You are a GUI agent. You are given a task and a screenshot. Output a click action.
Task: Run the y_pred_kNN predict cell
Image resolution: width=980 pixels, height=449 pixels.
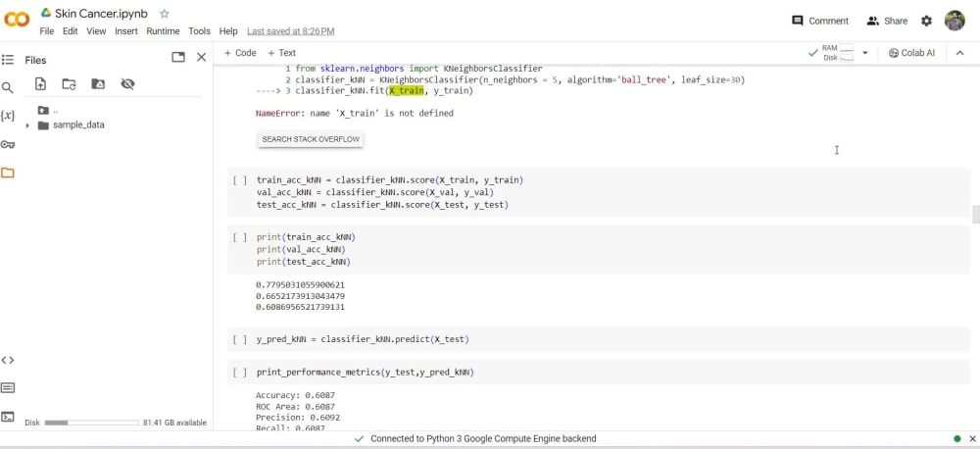240,339
